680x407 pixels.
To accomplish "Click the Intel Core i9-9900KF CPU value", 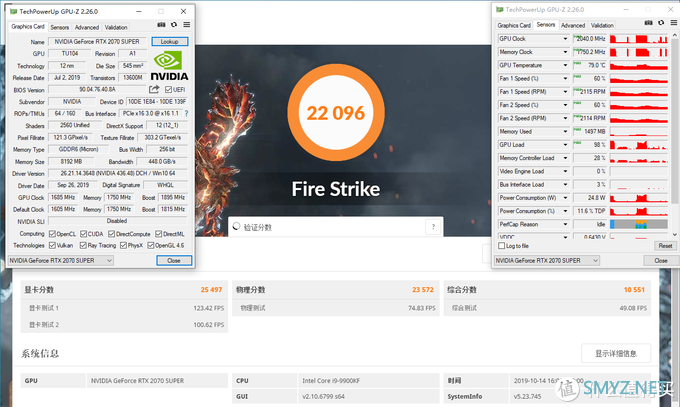I will [331, 381].
